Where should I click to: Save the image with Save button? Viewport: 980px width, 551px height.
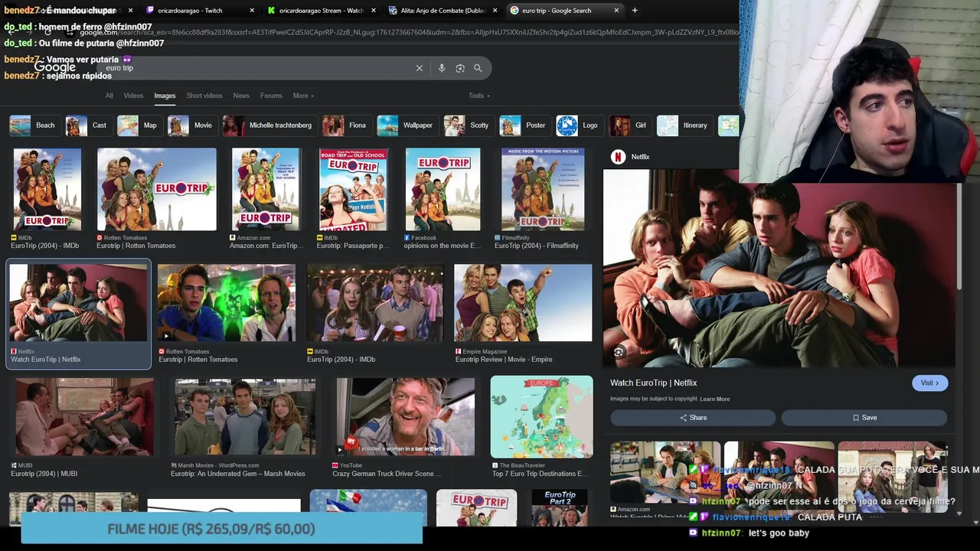(864, 418)
